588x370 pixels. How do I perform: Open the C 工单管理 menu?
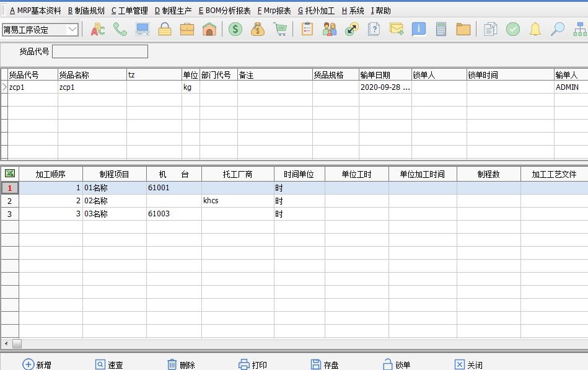coord(129,11)
